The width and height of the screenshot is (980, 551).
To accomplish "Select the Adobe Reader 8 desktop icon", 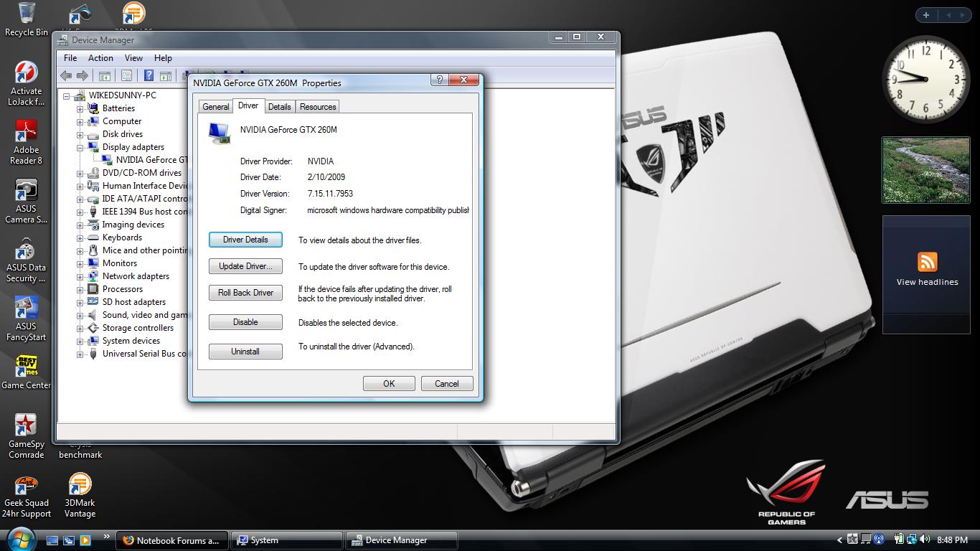I will click(x=27, y=143).
